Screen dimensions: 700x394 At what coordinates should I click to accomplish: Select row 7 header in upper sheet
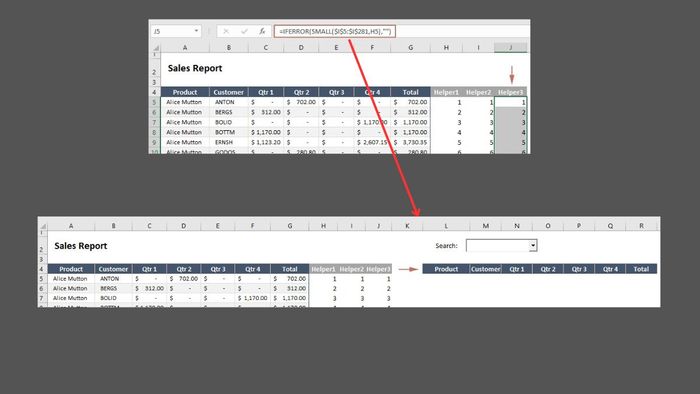[154, 122]
